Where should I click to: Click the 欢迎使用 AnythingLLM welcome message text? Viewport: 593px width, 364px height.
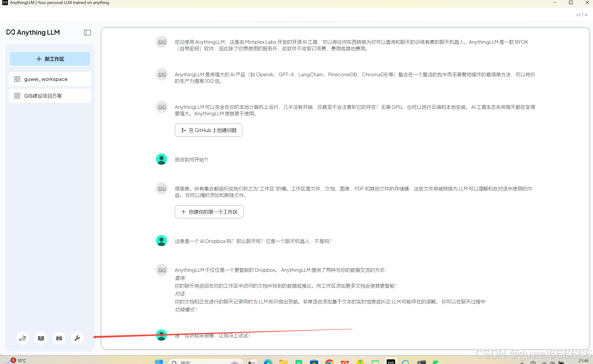click(351, 45)
